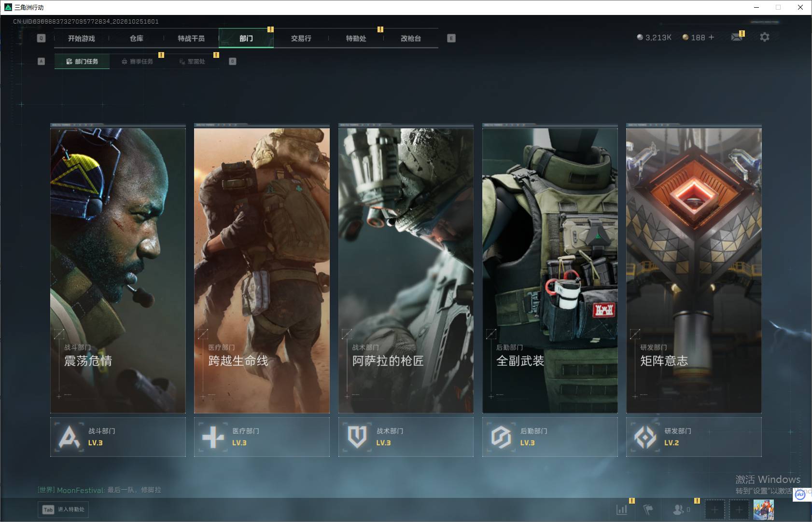
Task: Click the 研发部门 diamond icon
Action: click(644, 437)
